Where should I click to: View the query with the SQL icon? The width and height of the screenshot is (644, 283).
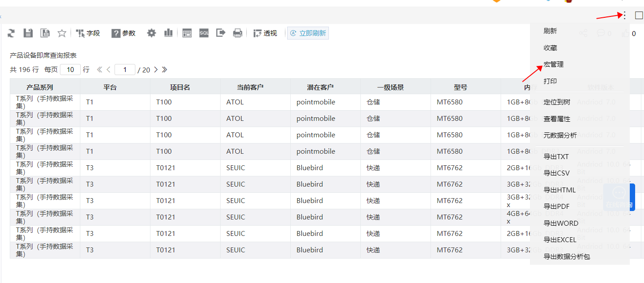click(x=204, y=33)
